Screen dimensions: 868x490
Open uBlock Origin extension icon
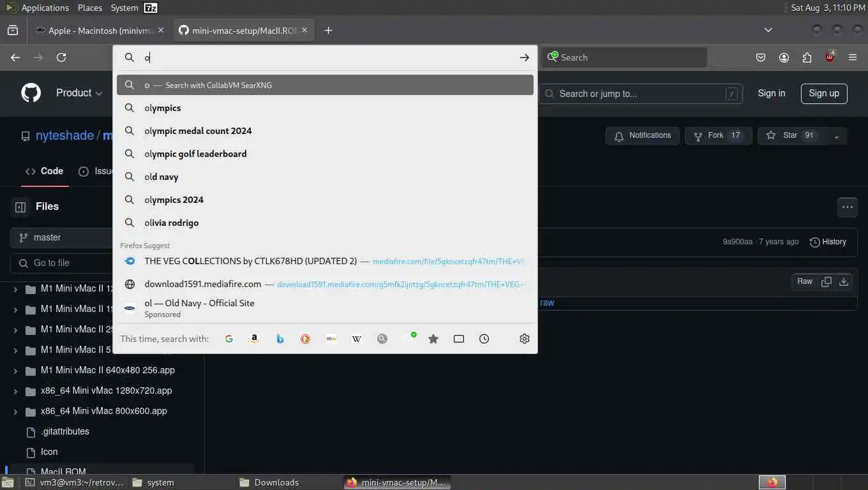(x=830, y=57)
